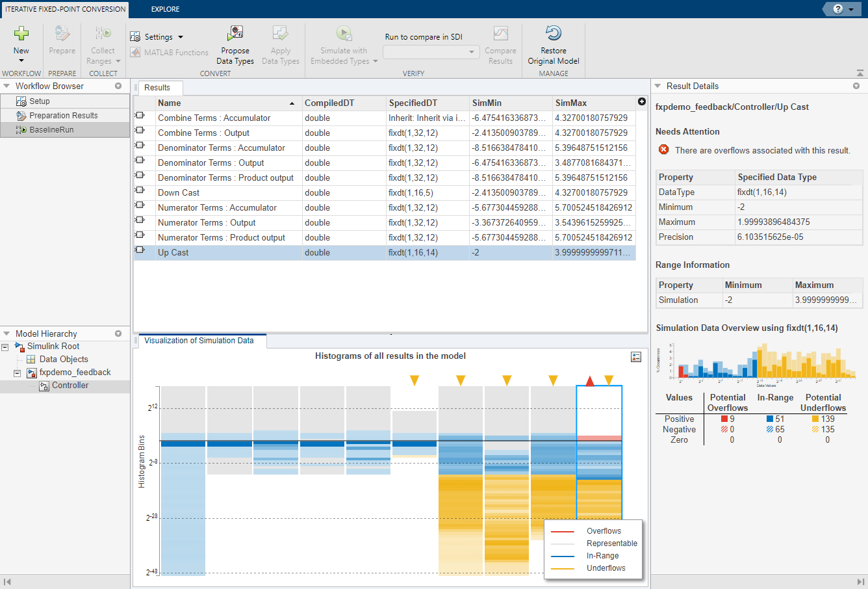Viewport: 868px width, 589px height.
Task: Collapse the Model Hierarchy panel triangle
Action: point(6,334)
